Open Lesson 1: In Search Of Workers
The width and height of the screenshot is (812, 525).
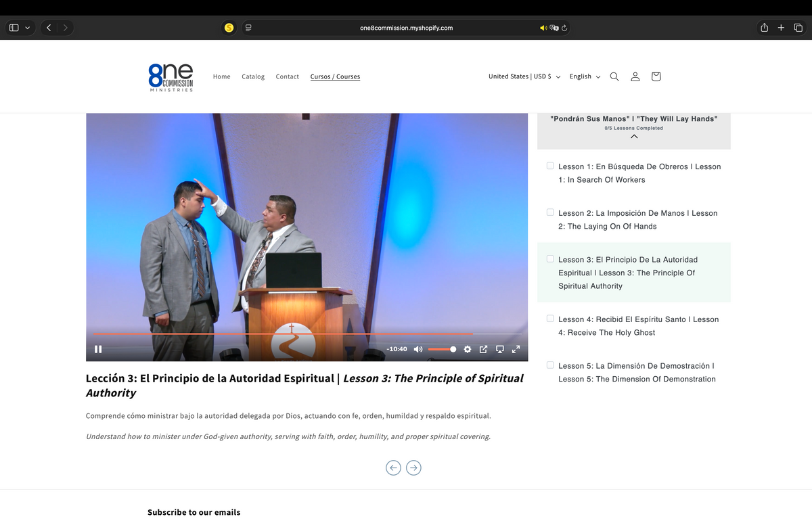pyautogui.click(x=639, y=173)
